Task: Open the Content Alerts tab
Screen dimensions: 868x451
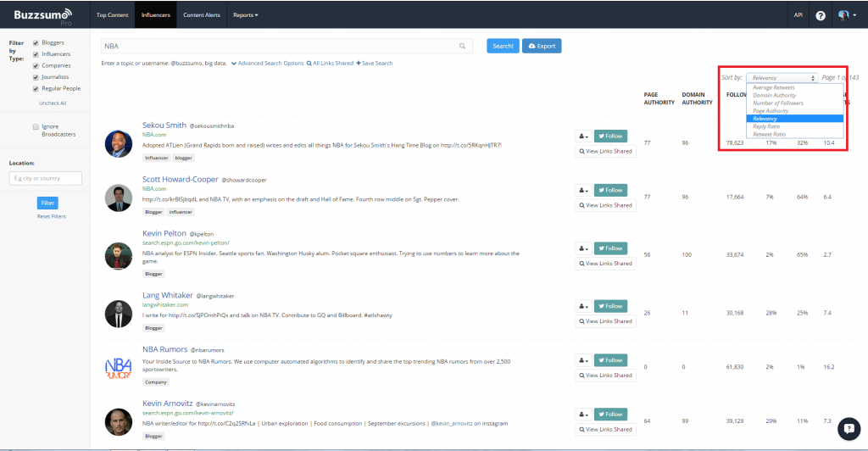Action: pos(201,15)
